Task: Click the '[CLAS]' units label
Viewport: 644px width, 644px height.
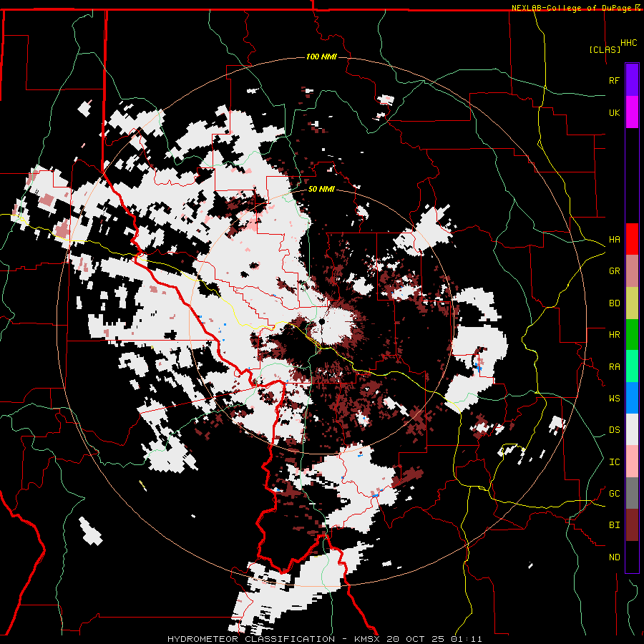Action: click(x=605, y=49)
